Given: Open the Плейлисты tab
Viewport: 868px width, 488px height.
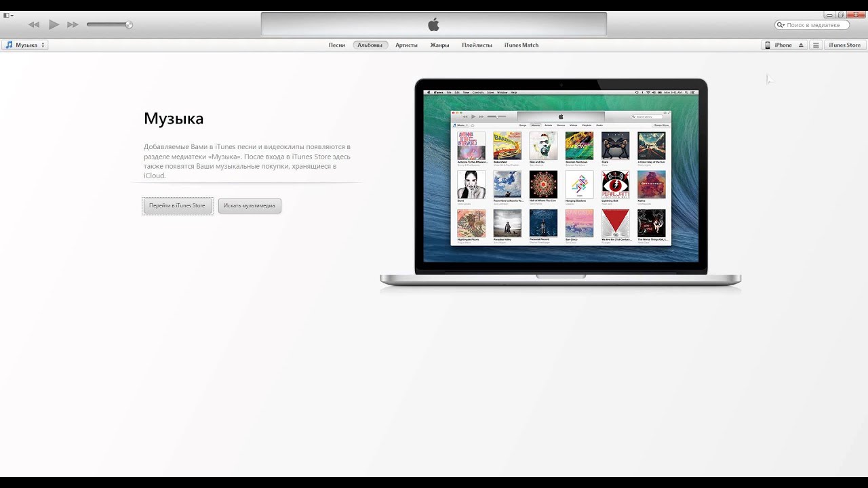Looking at the screenshot, I should coord(477,45).
